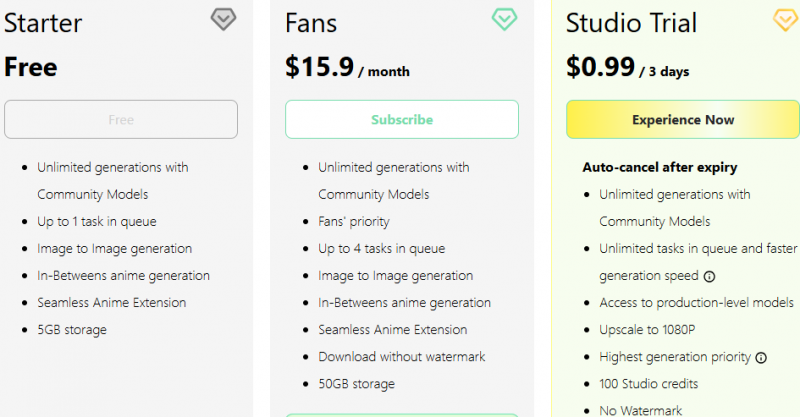Open info icon beside "generation speed"
This screenshot has height=417, width=800.
709,276
